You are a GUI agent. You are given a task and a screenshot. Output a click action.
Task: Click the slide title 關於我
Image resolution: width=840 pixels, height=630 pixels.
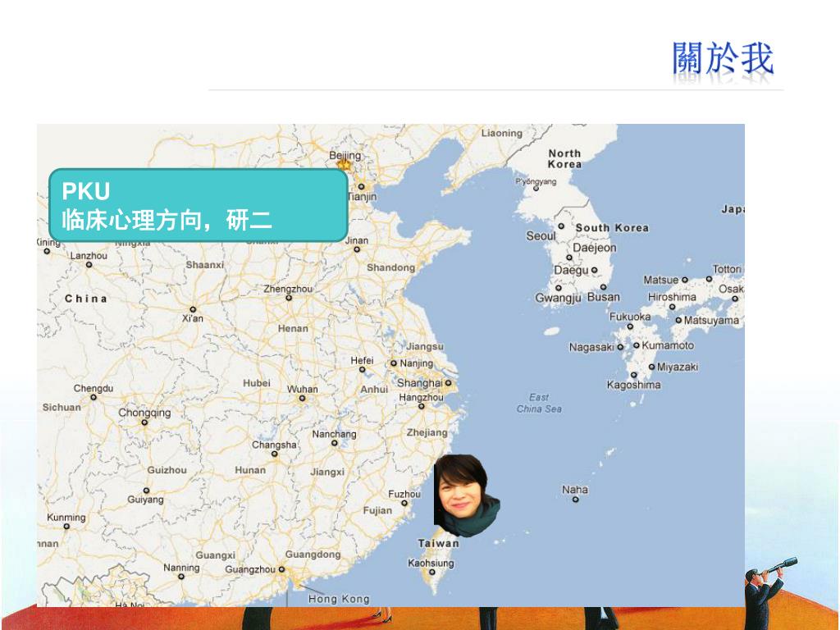tap(723, 58)
